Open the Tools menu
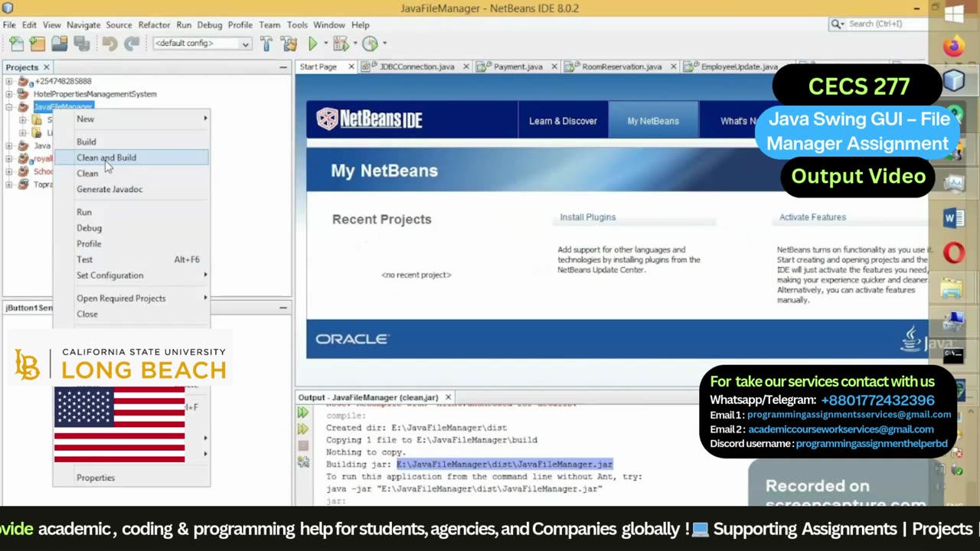Screen dimensions: 980x551 pos(297,24)
